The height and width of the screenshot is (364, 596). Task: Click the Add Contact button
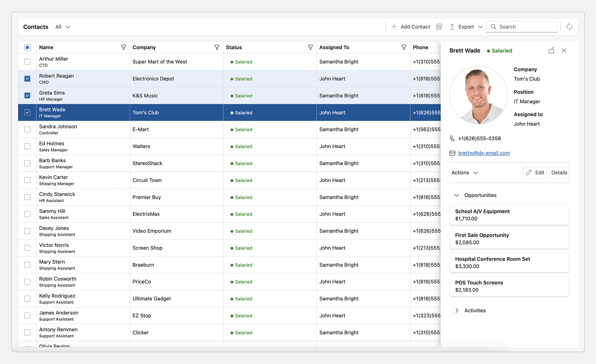coord(410,26)
